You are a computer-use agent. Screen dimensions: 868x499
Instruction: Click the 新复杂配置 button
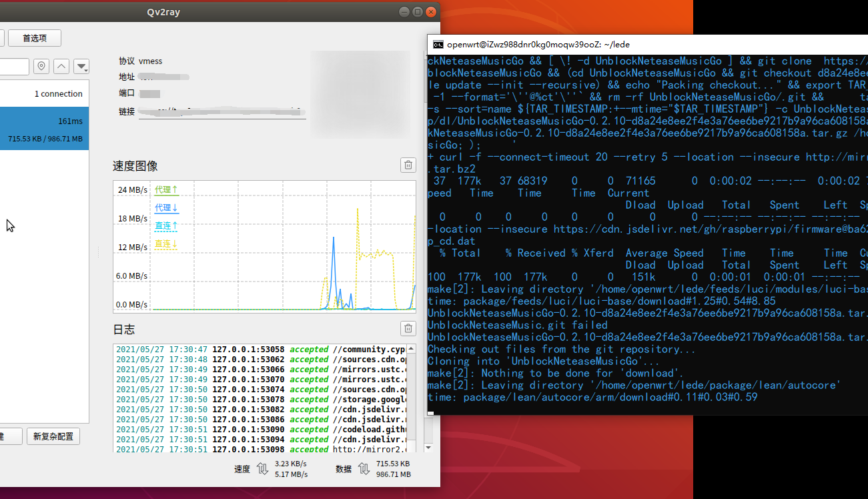point(53,436)
